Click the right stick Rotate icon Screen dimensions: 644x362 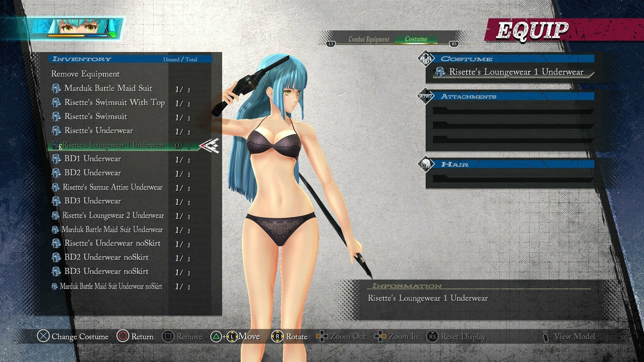pyautogui.click(x=277, y=336)
